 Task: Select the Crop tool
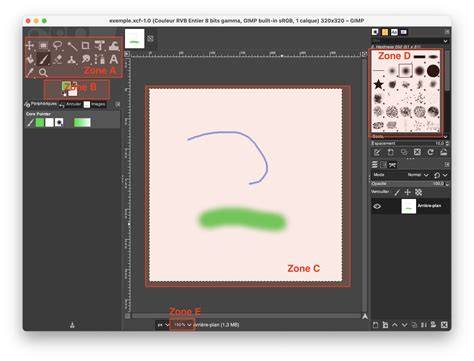click(86, 45)
